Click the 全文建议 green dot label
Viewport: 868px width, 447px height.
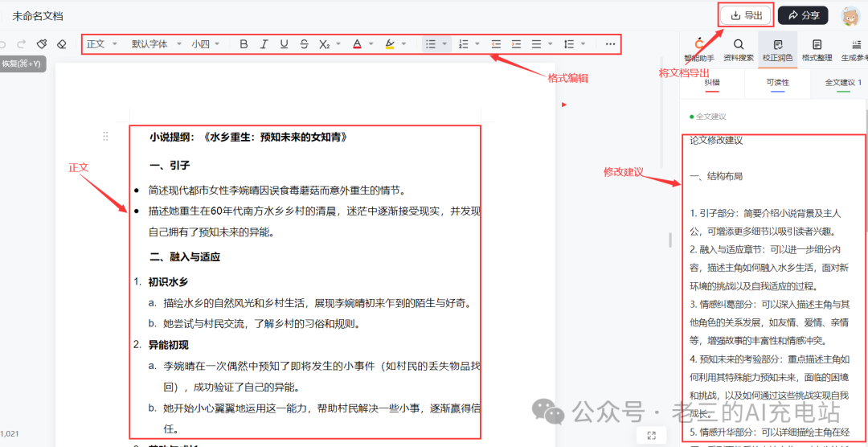point(707,117)
